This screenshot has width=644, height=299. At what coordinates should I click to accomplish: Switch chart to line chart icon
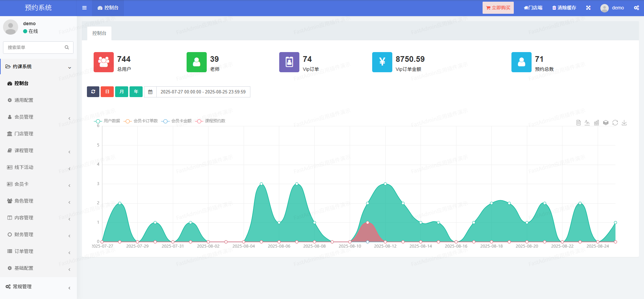click(587, 123)
